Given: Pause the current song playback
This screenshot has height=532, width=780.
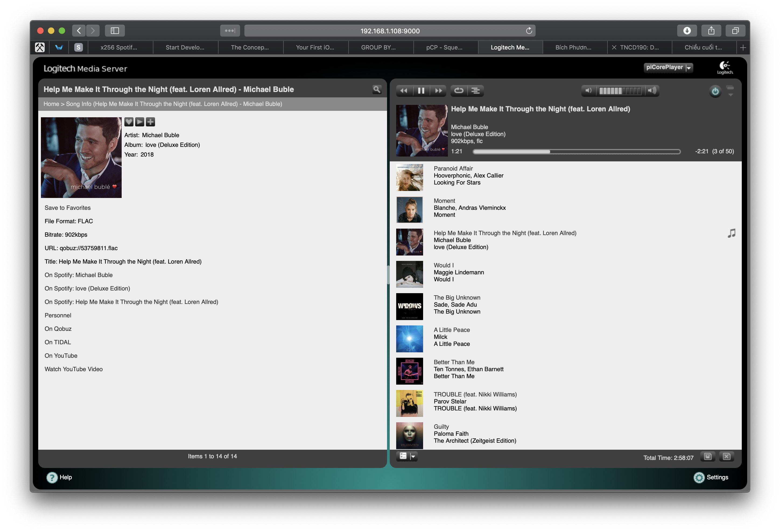Looking at the screenshot, I should coord(421,91).
